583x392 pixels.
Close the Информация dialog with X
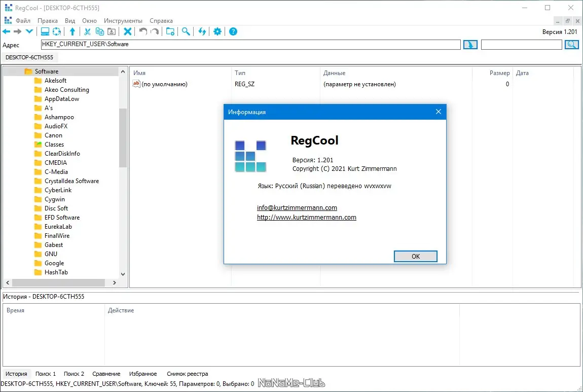439,112
